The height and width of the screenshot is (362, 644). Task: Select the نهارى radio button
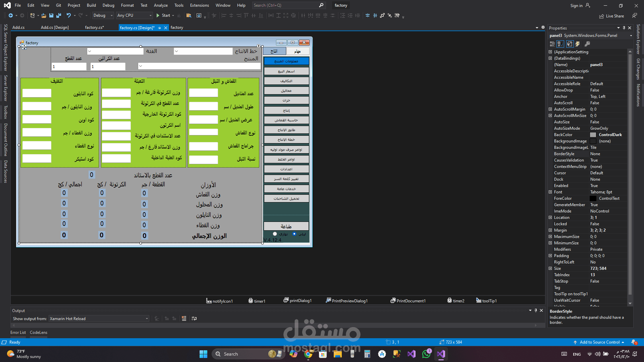tap(275, 234)
